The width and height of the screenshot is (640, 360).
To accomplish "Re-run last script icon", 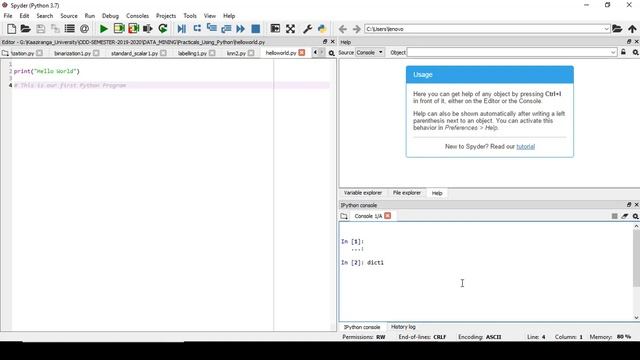I will click(x=163, y=29).
